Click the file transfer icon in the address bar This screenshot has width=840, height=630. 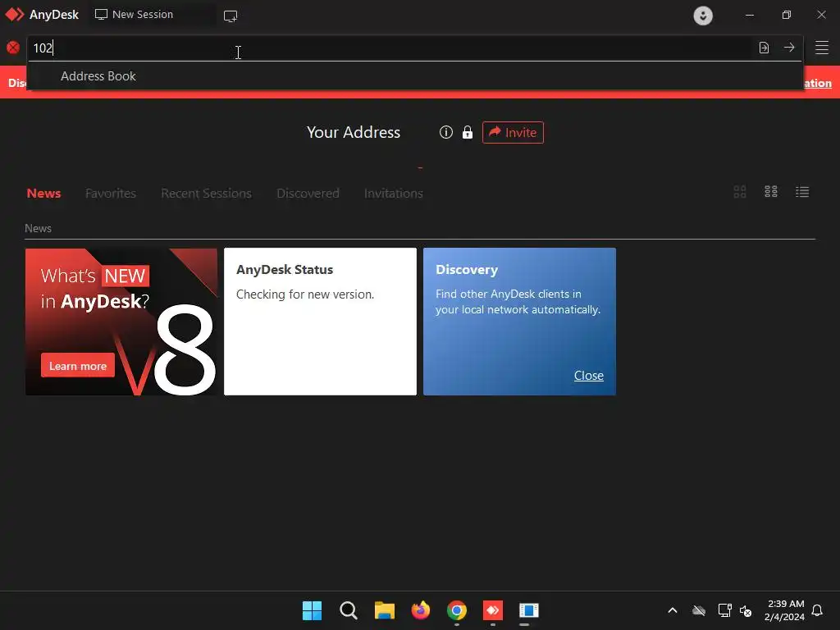coord(764,48)
